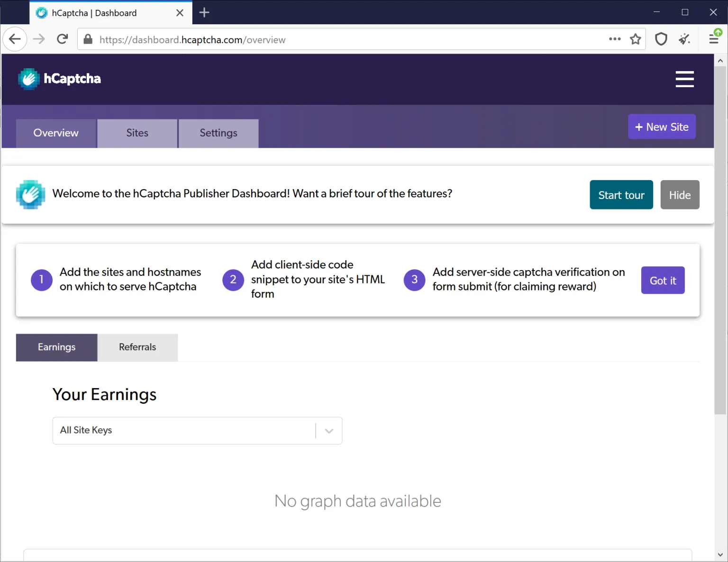This screenshot has height=562, width=728.
Task: Expand the site key selector chevron
Action: click(x=328, y=430)
